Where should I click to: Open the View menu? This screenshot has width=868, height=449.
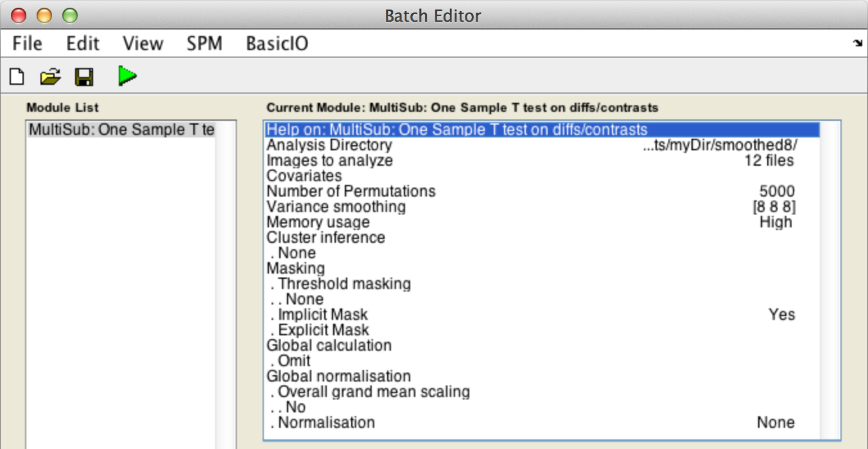click(x=143, y=44)
